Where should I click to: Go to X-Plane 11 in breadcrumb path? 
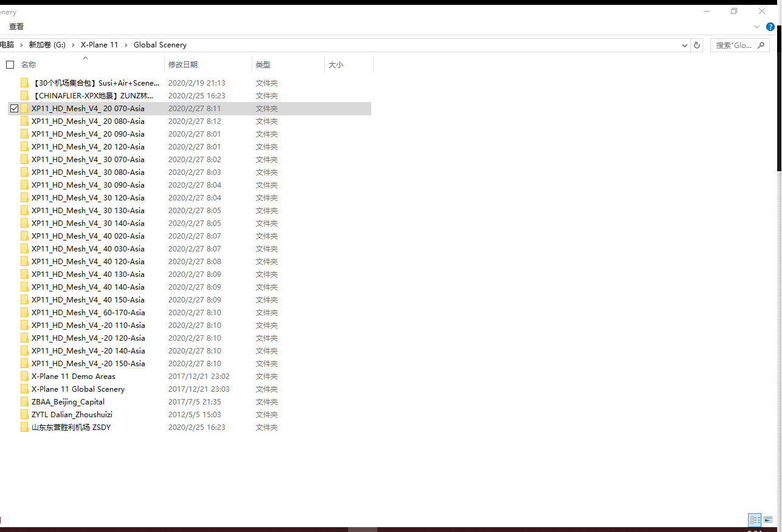coord(99,45)
